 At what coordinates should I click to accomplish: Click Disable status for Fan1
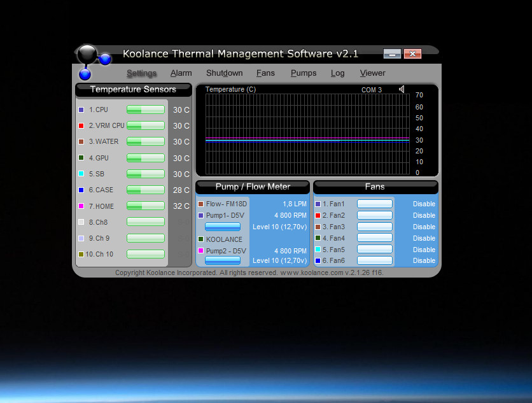(x=424, y=204)
